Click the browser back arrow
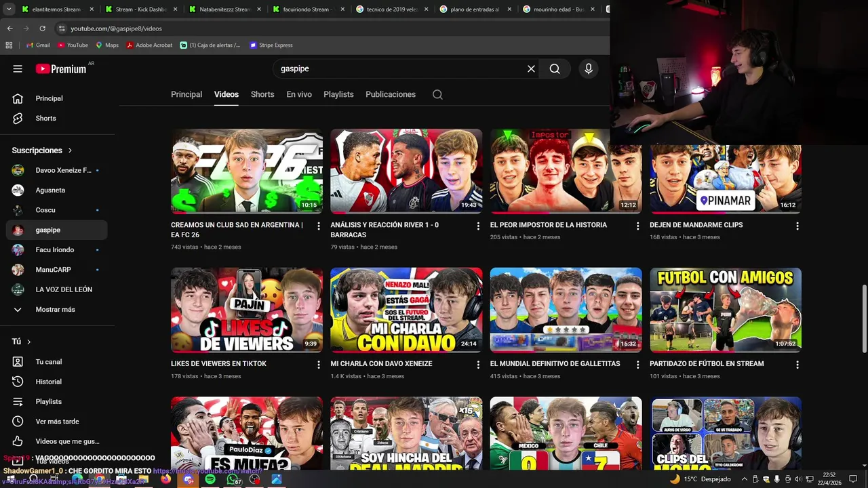The image size is (868, 488). click(9, 28)
